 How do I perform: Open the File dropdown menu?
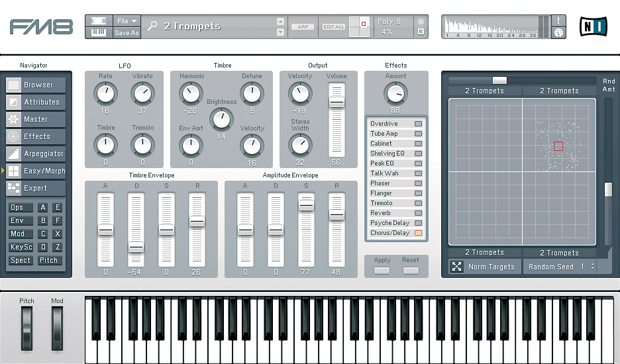pos(127,21)
